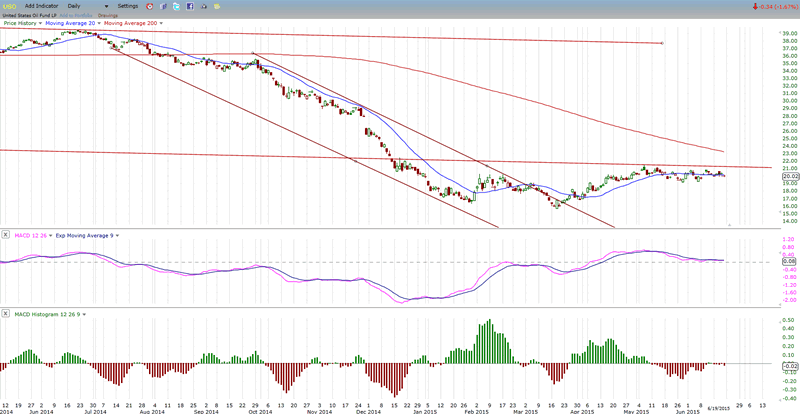Close the MACD 12 26 indicator panel
Viewport: 800px width, 414px height.
(5, 235)
